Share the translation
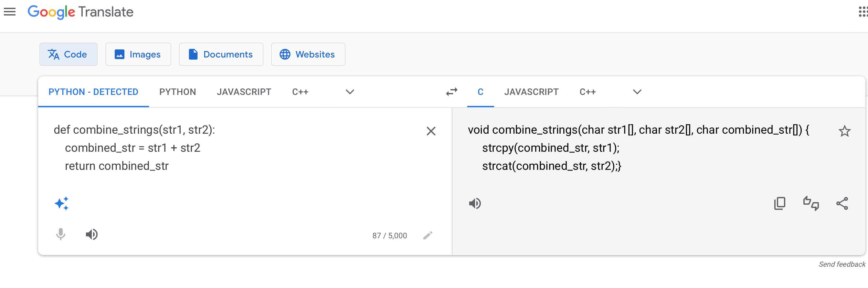Viewport: 868px width, 288px height. [x=842, y=203]
